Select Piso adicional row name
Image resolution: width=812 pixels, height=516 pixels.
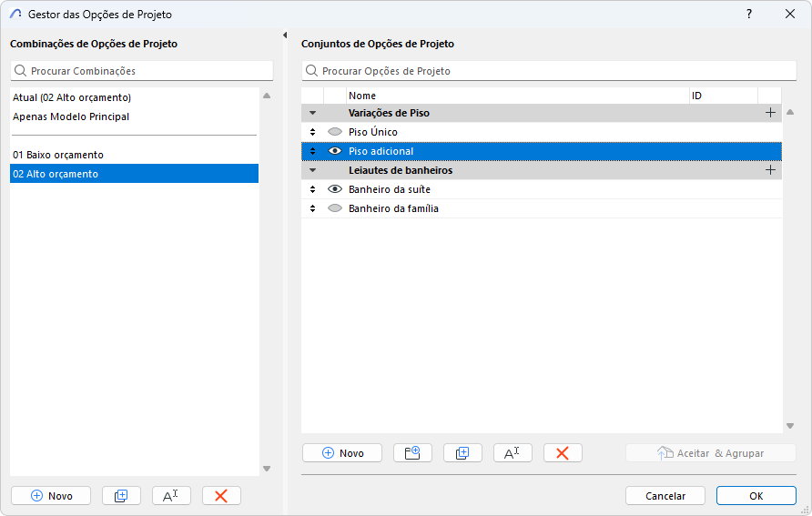(381, 151)
